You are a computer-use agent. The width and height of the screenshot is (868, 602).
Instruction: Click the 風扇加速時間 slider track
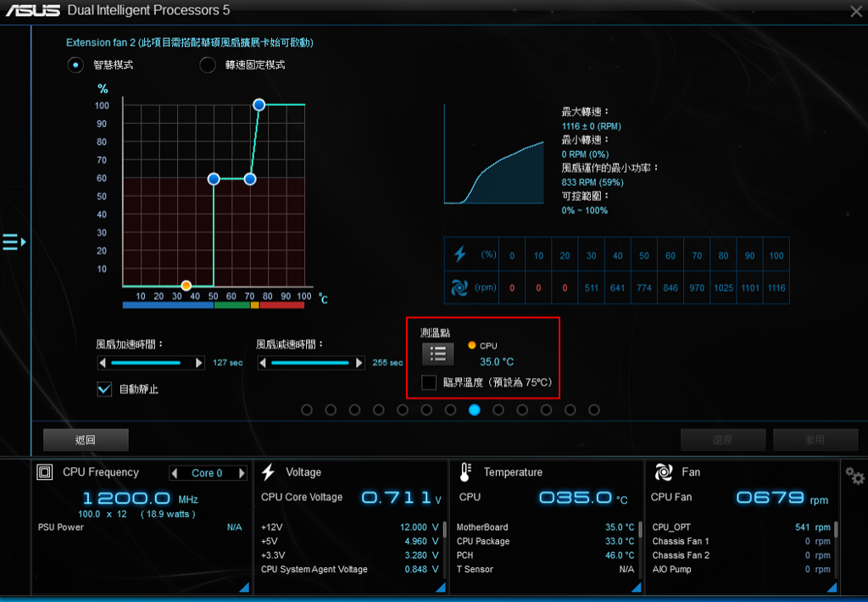(x=151, y=363)
